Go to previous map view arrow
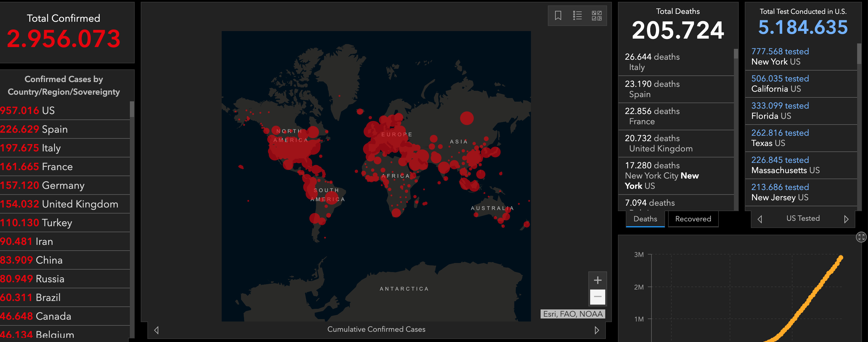 [156, 330]
